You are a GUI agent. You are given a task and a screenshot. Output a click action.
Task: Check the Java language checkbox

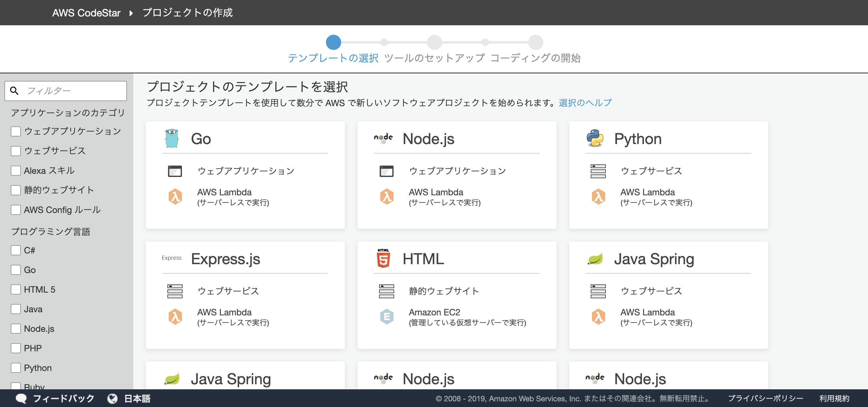pyautogui.click(x=16, y=309)
